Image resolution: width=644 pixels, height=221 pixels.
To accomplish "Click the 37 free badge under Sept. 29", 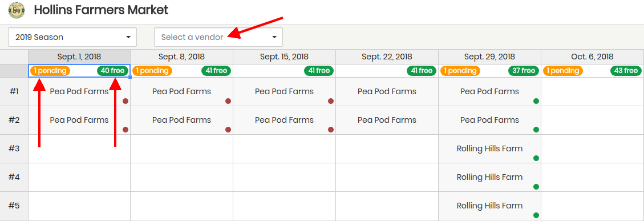I will coord(523,71).
